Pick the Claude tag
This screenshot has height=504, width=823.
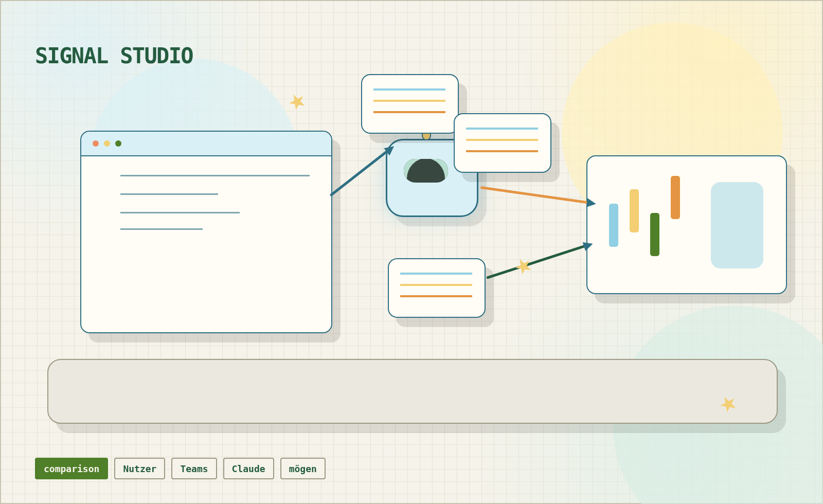(248, 469)
